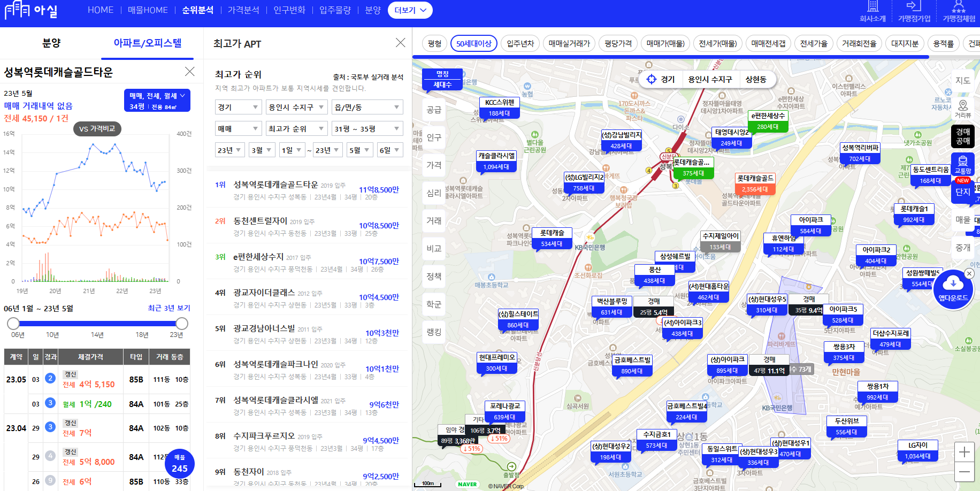Toggle the 명칭 세대수 map label button

pos(442,79)
